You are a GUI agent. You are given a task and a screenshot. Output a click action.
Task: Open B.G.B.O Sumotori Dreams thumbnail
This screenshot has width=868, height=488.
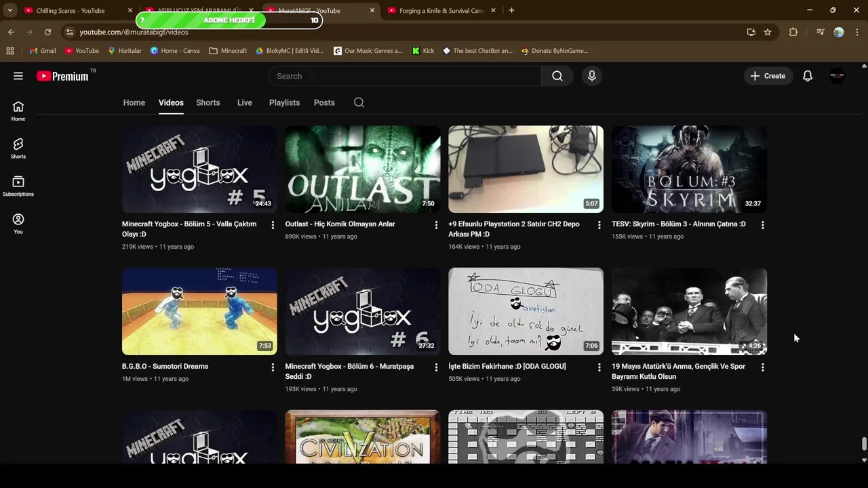(x=199, y=311)
